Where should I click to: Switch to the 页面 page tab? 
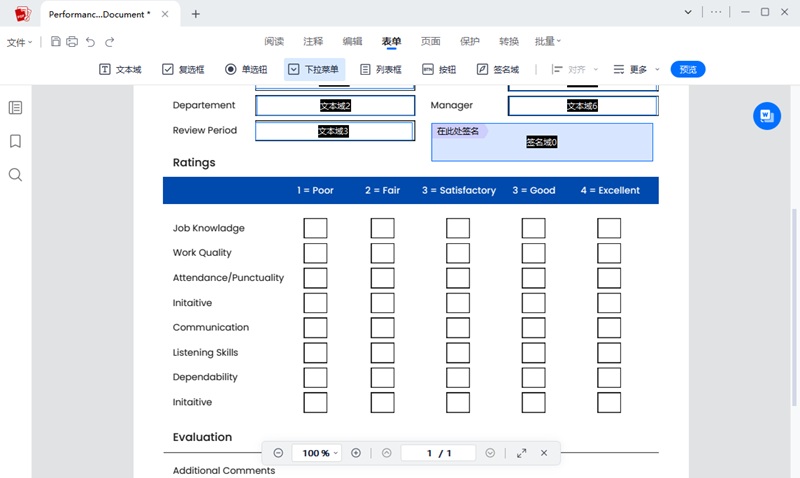click(430, 41)
